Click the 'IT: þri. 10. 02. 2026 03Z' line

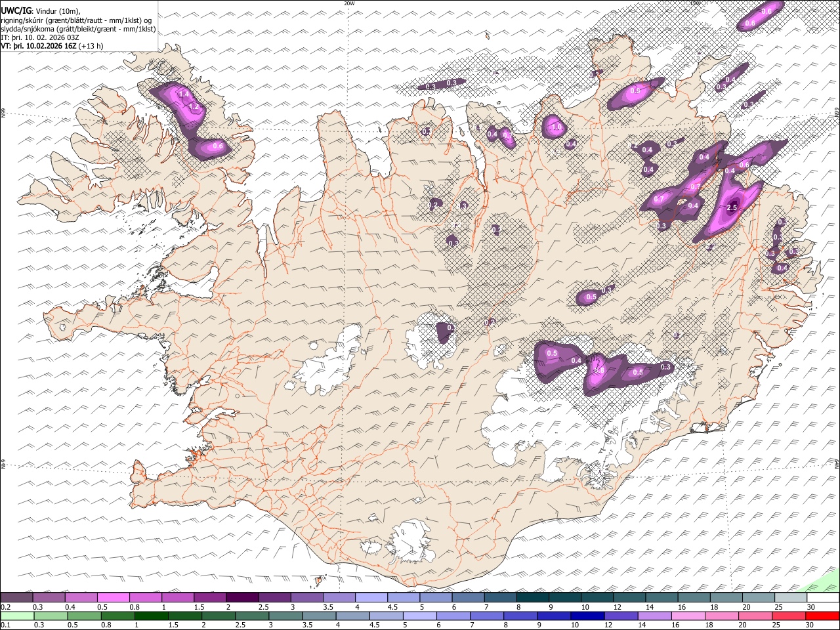click(x=40, y=37)
